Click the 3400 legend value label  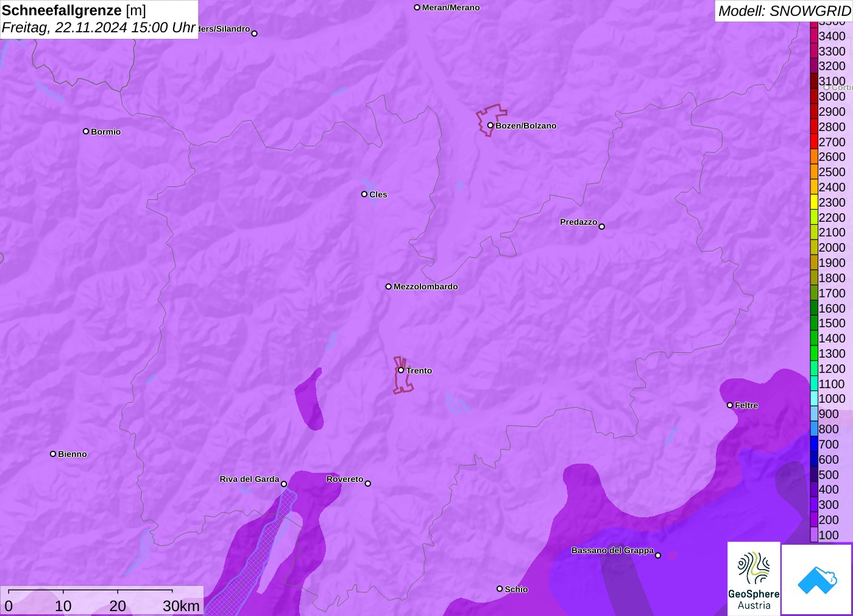tap(832, 36)
